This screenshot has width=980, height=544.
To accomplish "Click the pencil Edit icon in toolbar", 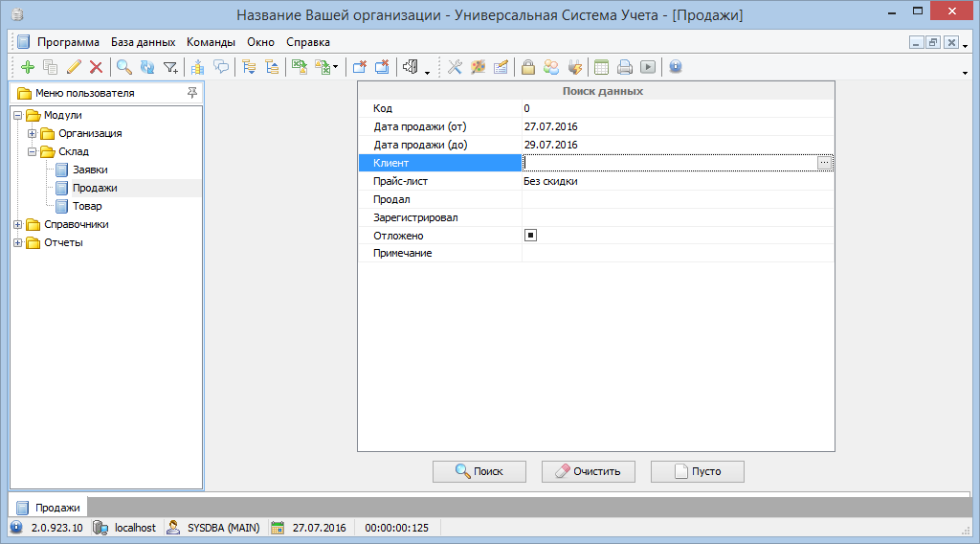I will tap(74, 67).
